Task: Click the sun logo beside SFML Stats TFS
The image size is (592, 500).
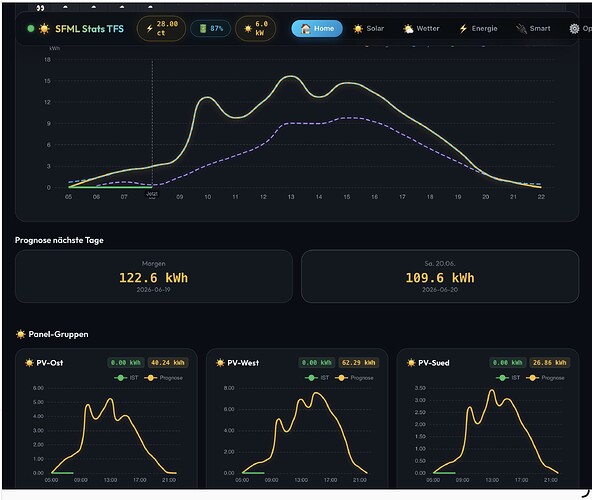Action: pos(44,29)
